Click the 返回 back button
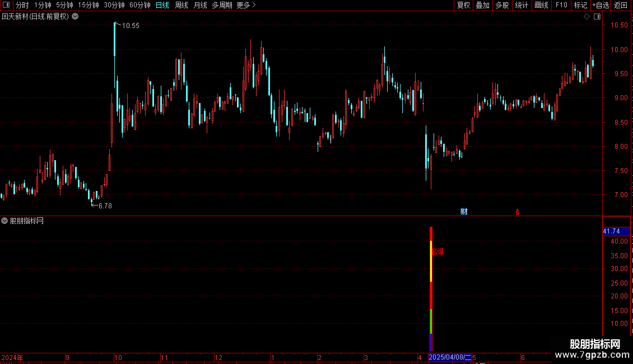Image resolution: width=633 pixels, height=364 pixels. (621, 5)
